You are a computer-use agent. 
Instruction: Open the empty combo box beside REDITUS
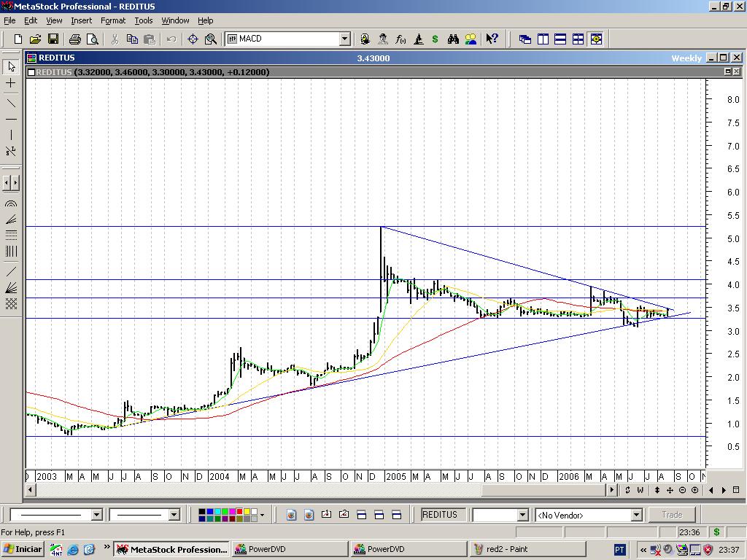tap(522, 515)
